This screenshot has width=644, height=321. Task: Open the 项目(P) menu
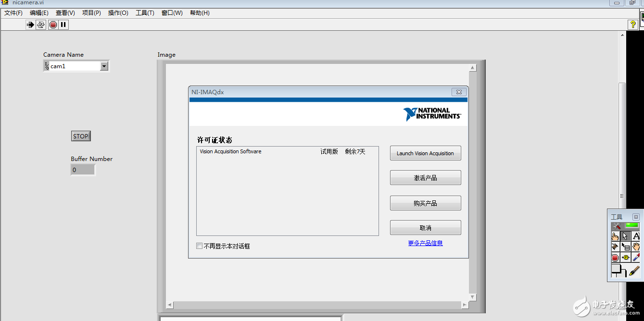91,13
